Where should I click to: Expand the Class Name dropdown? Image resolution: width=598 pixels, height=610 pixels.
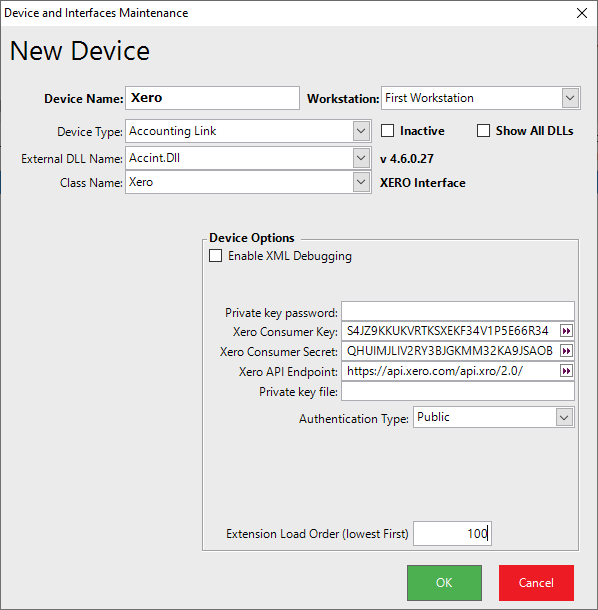(361, 182)
